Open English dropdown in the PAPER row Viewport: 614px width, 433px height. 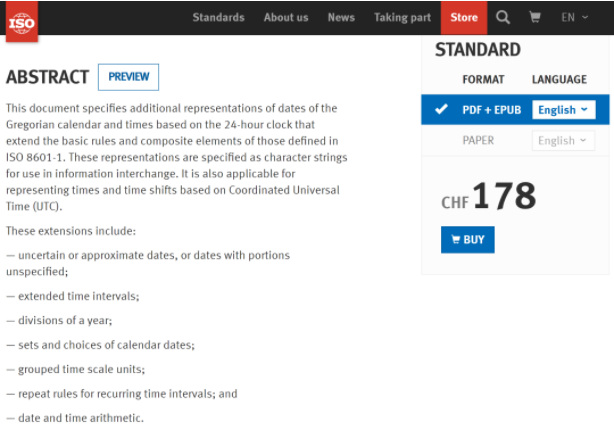(562, 140)
